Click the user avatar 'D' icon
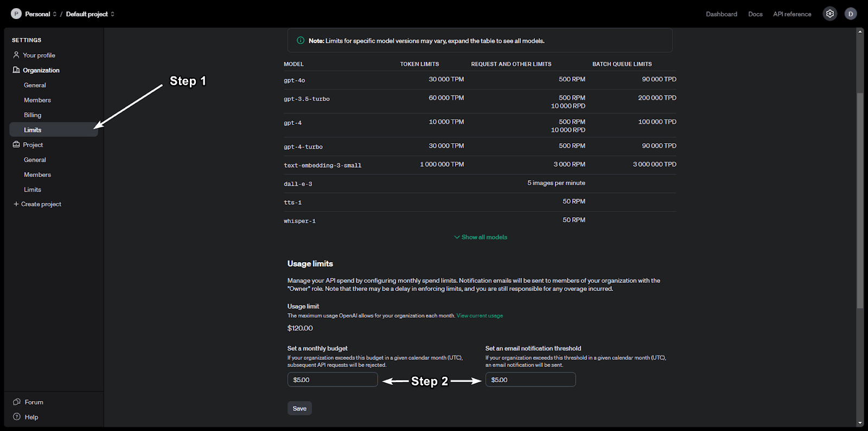Image resolution: width=868 pixels, height=431 pixels. [x=850, y=14]
